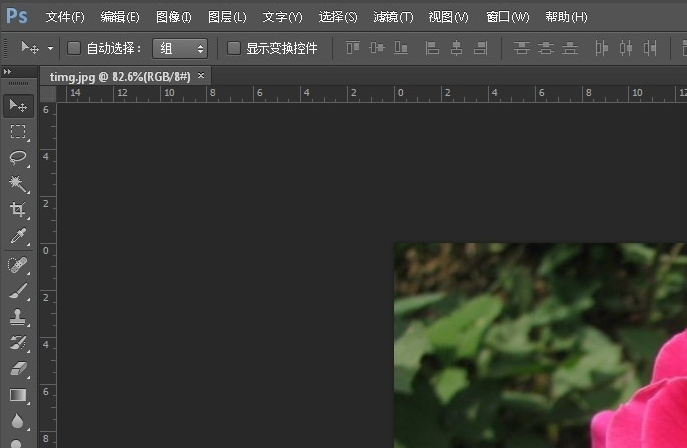687x448 pixels.
Task: Select the Blur tool
Action: (18, 421)
